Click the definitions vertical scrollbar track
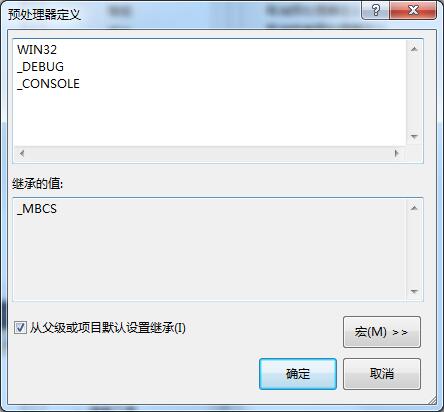Screen dimensions: 444x412 414,93
